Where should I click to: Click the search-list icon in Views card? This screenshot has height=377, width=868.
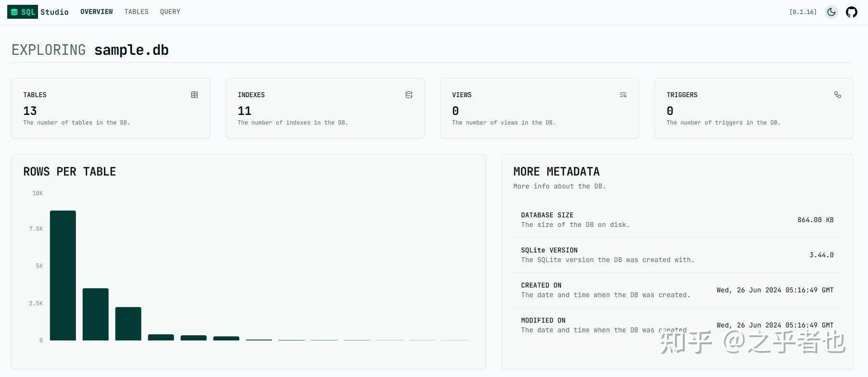[x=623, y=95]
